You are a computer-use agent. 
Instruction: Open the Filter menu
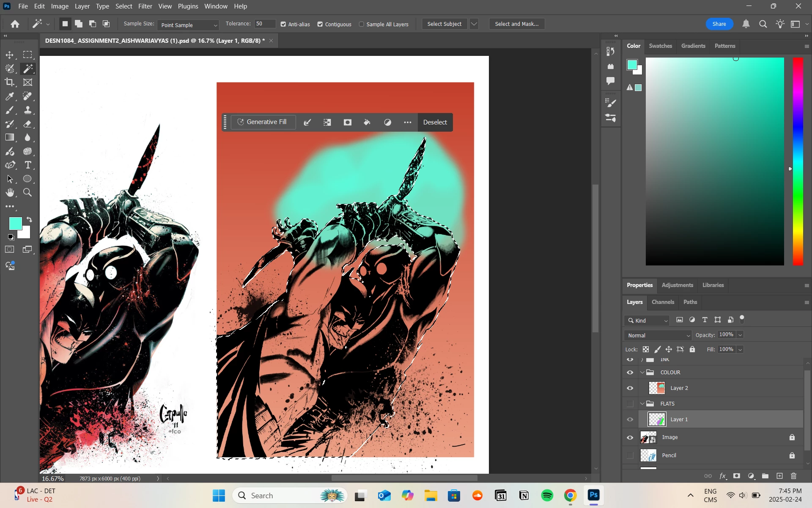(x=145, y=6)
